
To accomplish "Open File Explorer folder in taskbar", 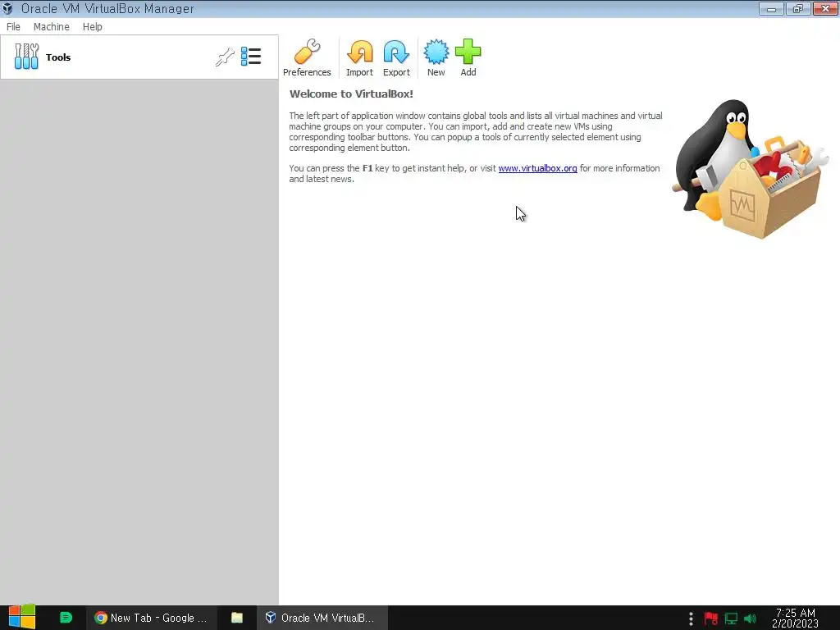I will coord(237,618).
